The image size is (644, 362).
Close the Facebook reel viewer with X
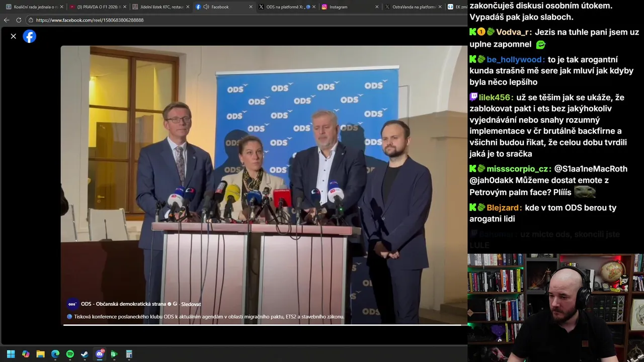pyautogui.click(x=14, y=36)
